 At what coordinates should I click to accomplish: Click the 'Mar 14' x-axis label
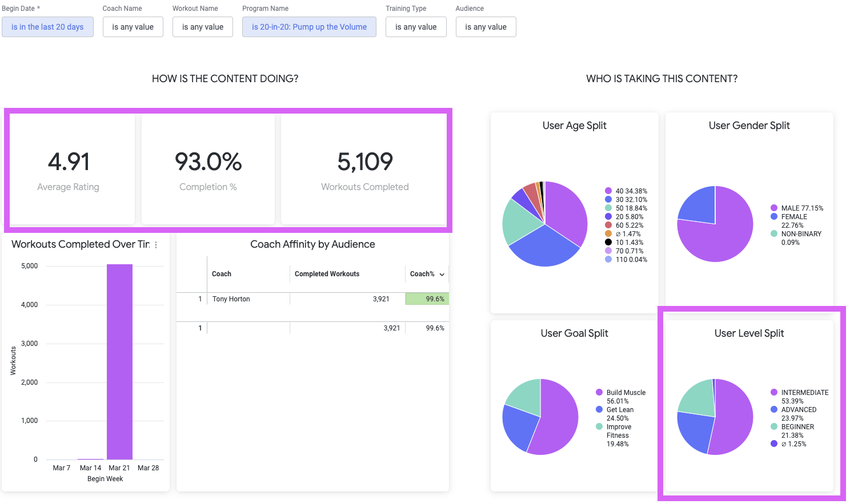[90, 468]
